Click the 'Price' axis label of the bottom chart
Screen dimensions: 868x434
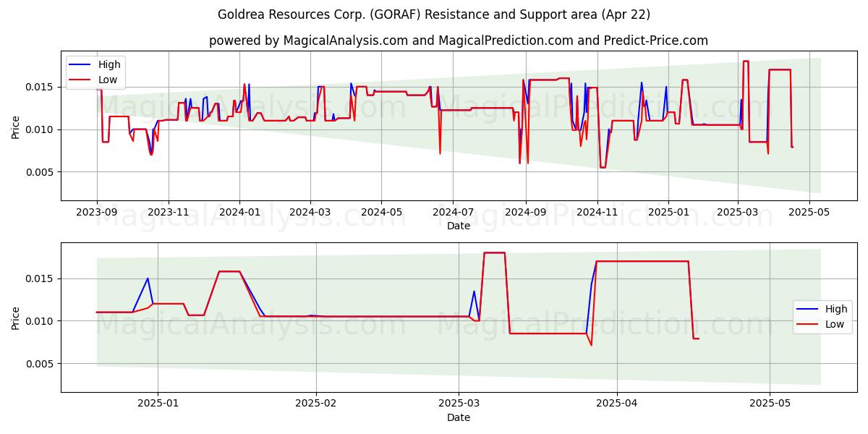point(16,318)
